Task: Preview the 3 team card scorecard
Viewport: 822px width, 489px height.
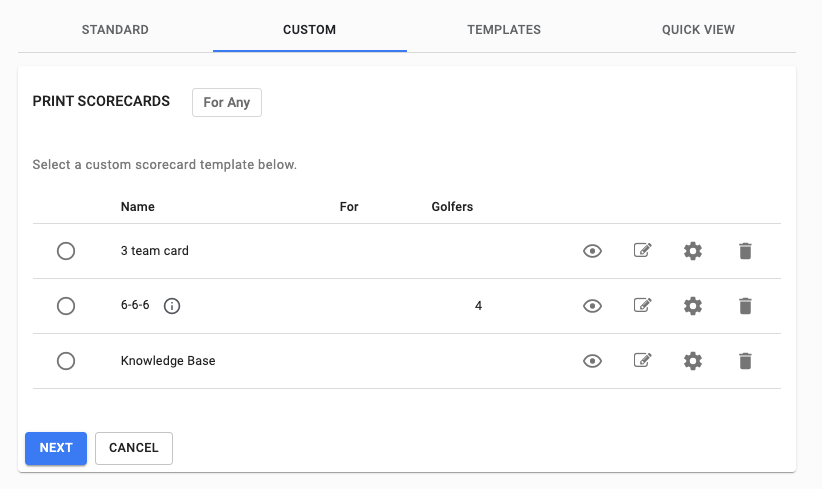Action: click(x=592, y=251)
